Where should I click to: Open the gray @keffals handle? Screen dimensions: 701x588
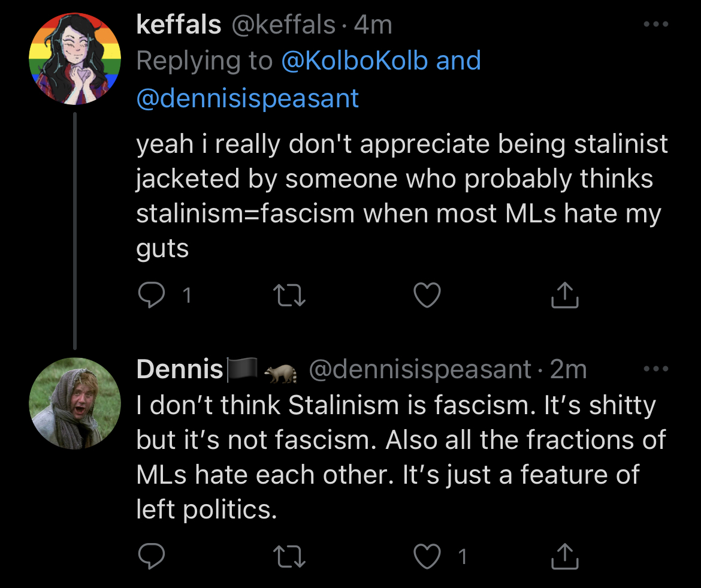[283, 25]
